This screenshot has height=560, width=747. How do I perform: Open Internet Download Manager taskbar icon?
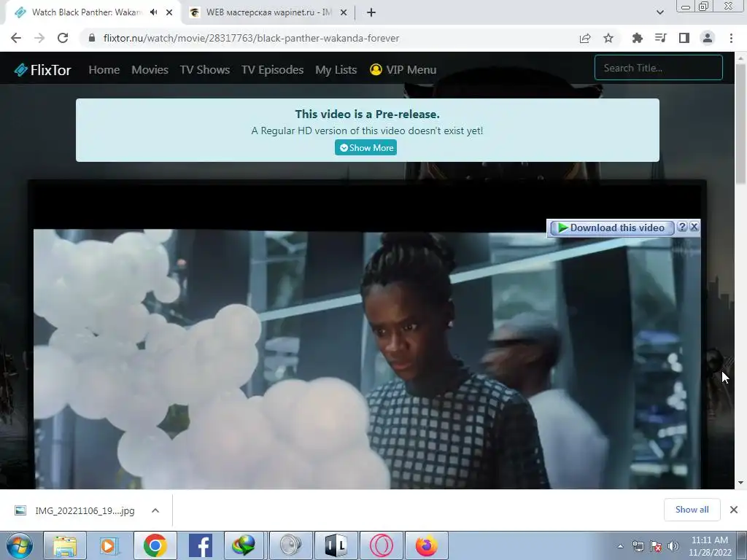244,545
